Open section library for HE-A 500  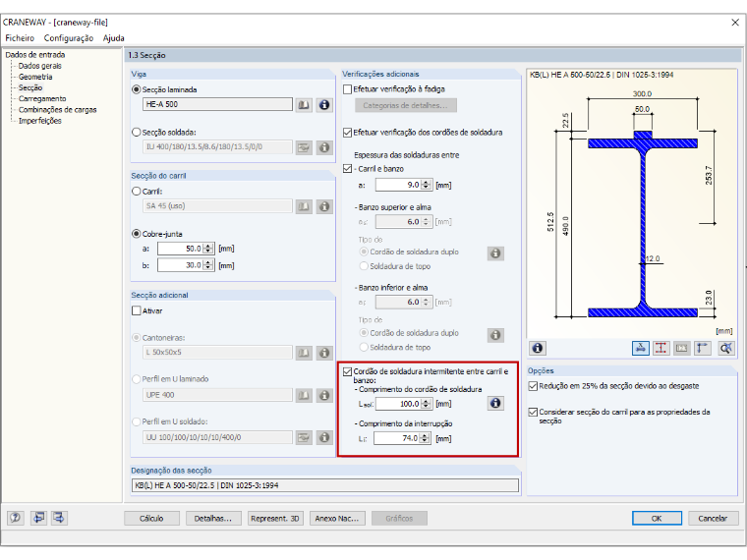[x=304, y=105]
